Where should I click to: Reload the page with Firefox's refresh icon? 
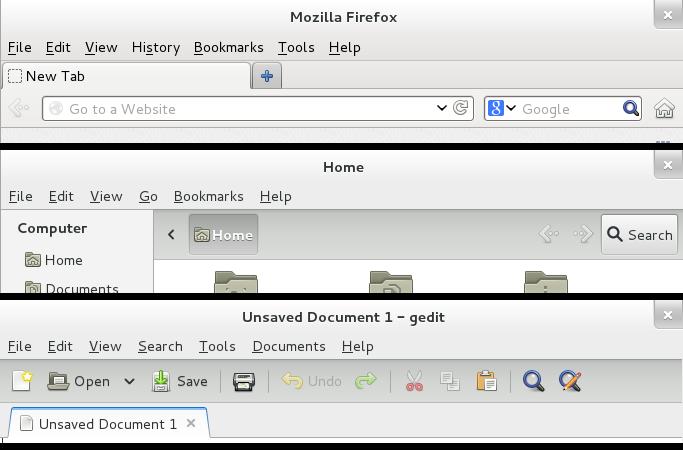pyautogui.click(x=461, y=108)
